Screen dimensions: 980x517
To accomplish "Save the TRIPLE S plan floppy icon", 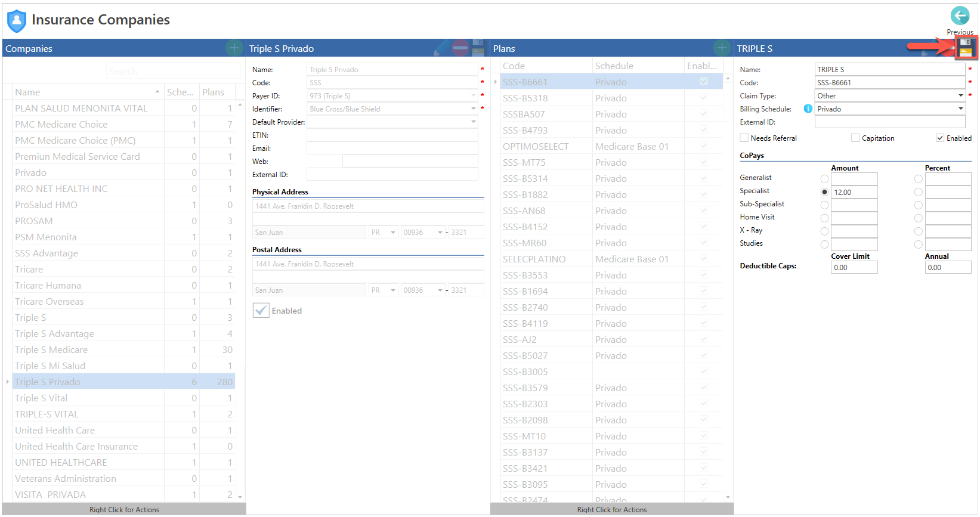I will pyautogui.click(x=966, y=48).
